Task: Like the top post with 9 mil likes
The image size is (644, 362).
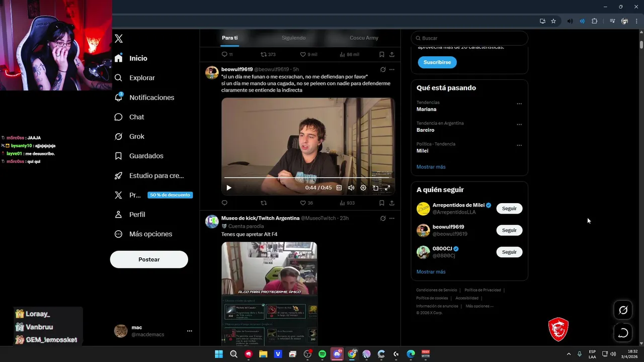Action: 308,54
